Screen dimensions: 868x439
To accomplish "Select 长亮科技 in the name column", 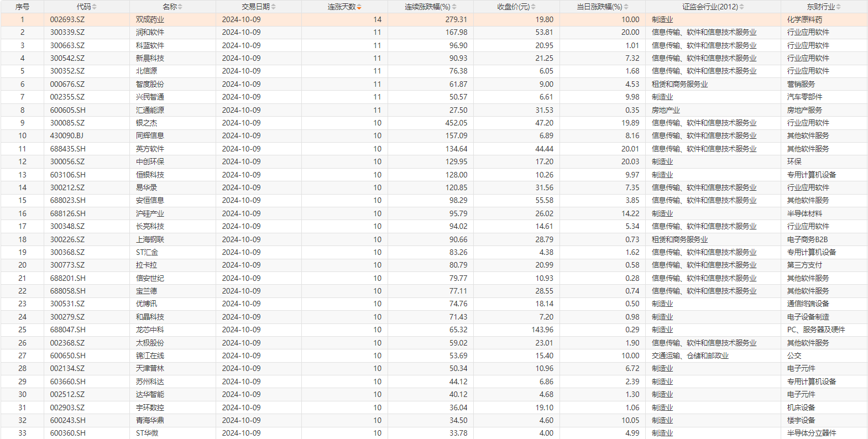I will [150, 226].
